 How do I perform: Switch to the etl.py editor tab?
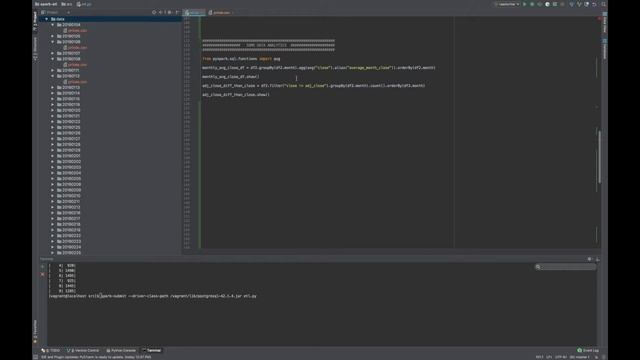pyautogui.click(x=194, y=13)
